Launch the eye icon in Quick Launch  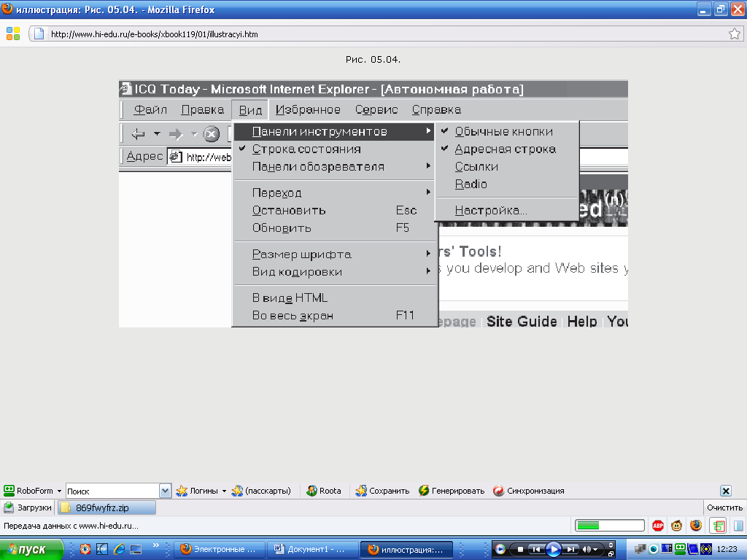[85, 549]
